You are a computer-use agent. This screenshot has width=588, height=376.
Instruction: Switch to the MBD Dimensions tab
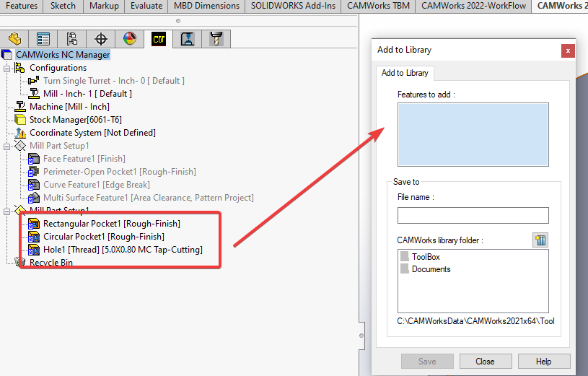pos(206,6)
